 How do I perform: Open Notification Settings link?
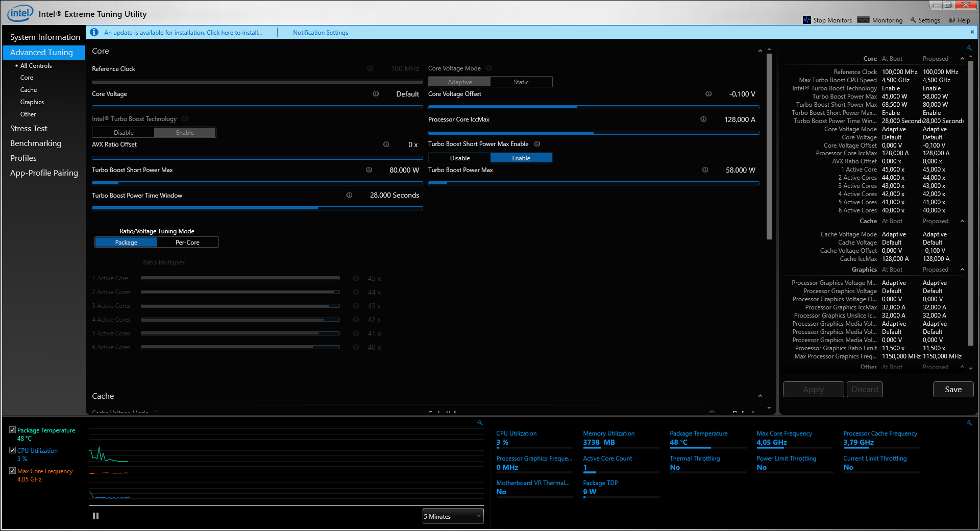[x=321, y=33]
